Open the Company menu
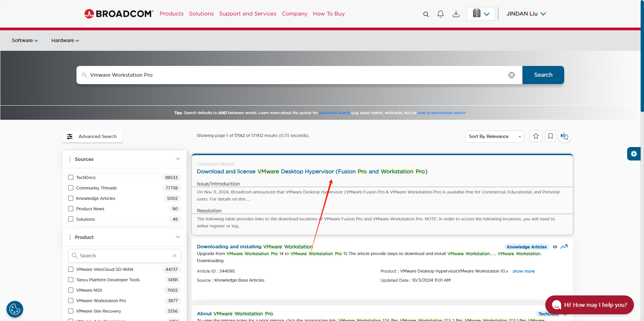The width and height of the screenshot is (644, 321). (294, 14)
